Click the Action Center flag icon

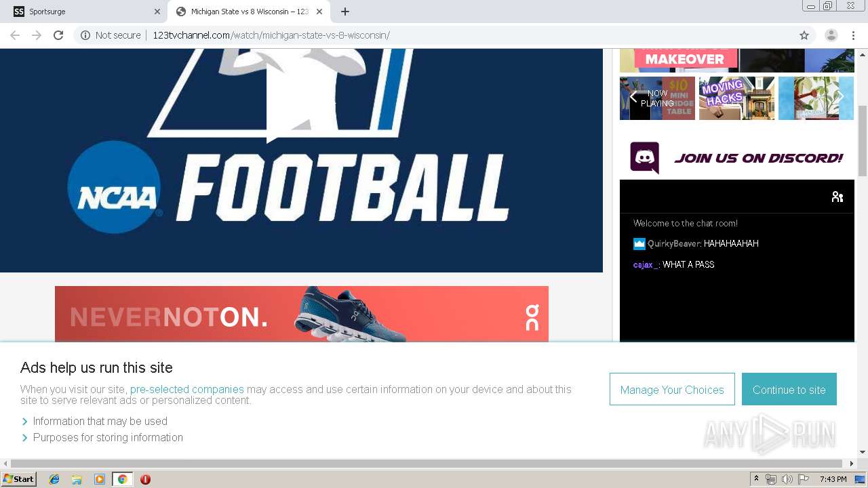tap(804, 479)
